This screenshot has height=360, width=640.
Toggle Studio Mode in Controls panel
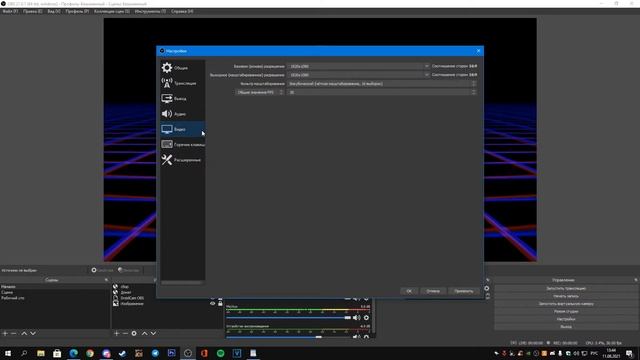coord(566,311)
